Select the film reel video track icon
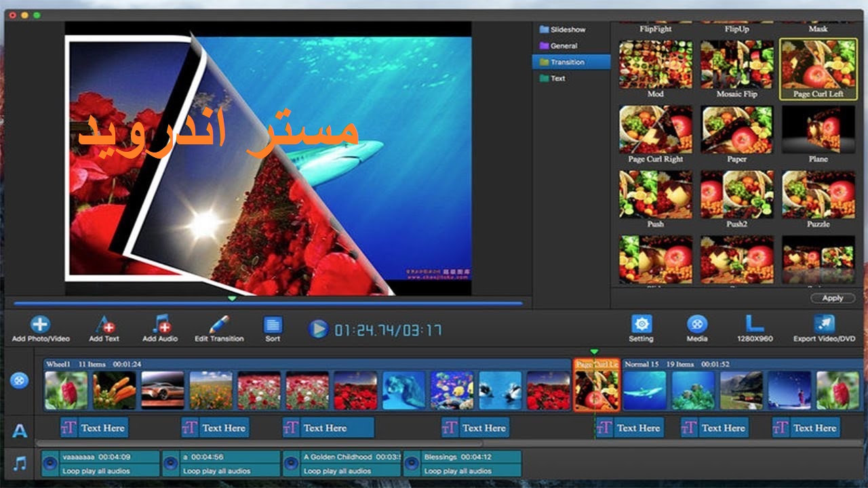Image resolution: width=868 pixels, height=488 pixels. 19,380
